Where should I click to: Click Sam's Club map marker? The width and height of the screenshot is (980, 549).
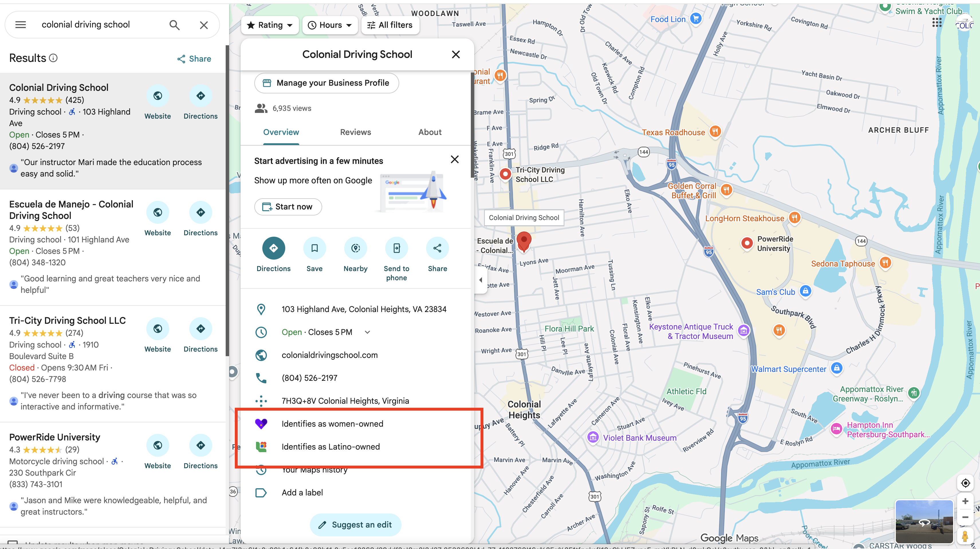(805, 291)
